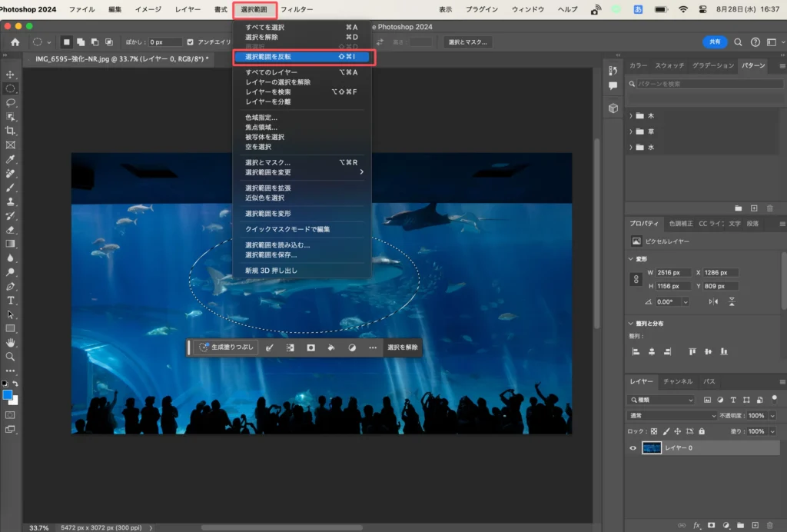Select the Crop tool

(x=11, y=131)
